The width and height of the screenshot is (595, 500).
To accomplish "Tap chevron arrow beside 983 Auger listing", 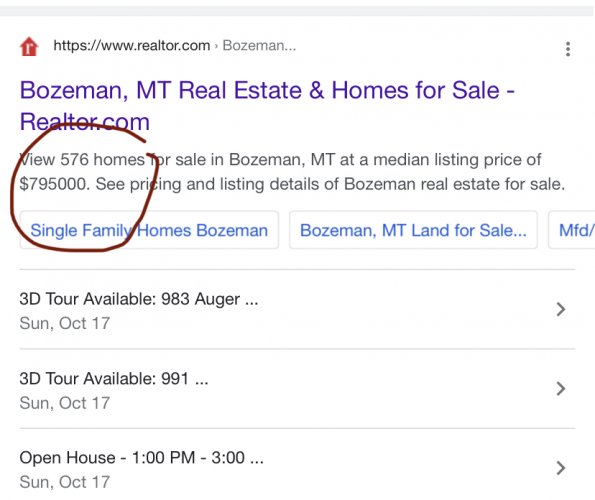I will [560, 309].
